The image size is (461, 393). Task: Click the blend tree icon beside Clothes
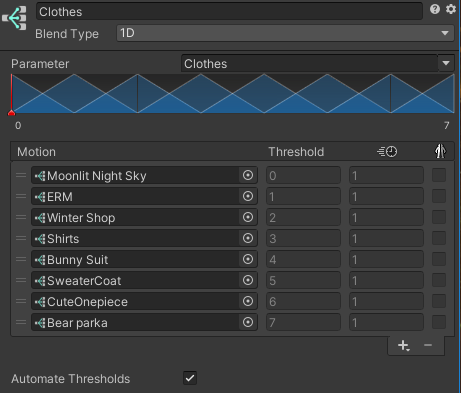point(14,18)
